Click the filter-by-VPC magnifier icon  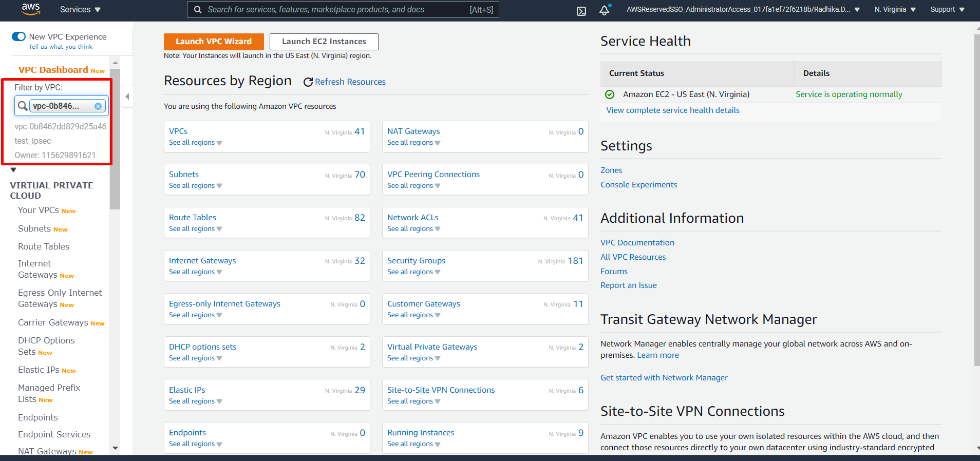coord(23,106)
